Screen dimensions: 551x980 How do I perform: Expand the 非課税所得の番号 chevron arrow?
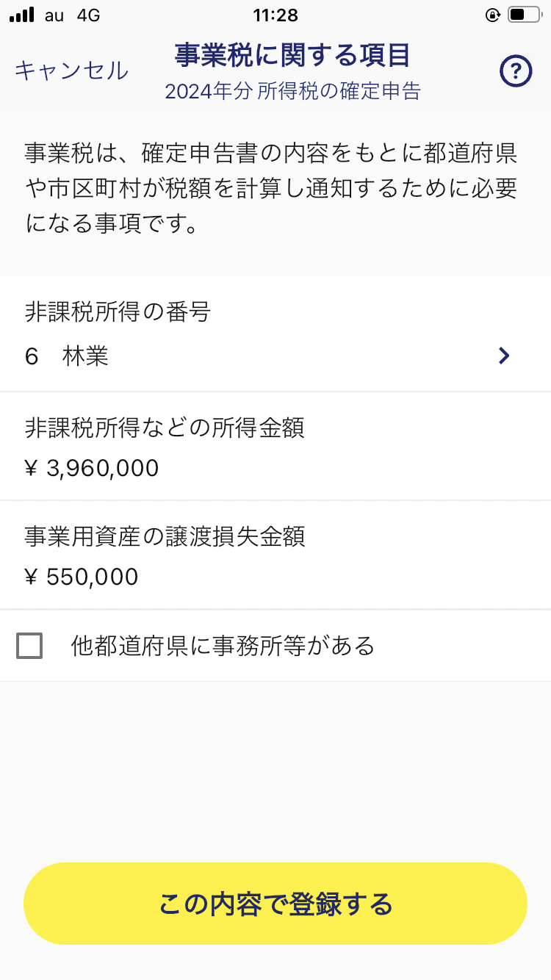click(504, 356)
